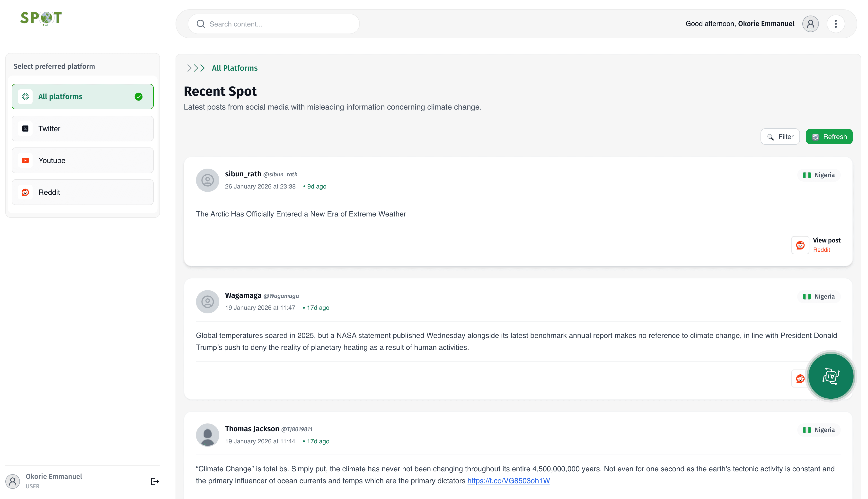868x499 pixels.
Task: Choose Reddit as preferred platform
Action: click(82, 192)
